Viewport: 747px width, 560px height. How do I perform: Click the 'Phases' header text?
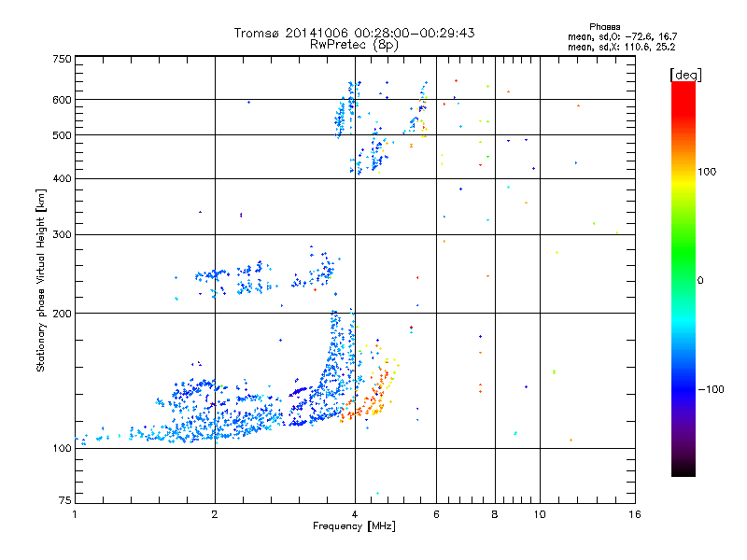pos(604,27)
